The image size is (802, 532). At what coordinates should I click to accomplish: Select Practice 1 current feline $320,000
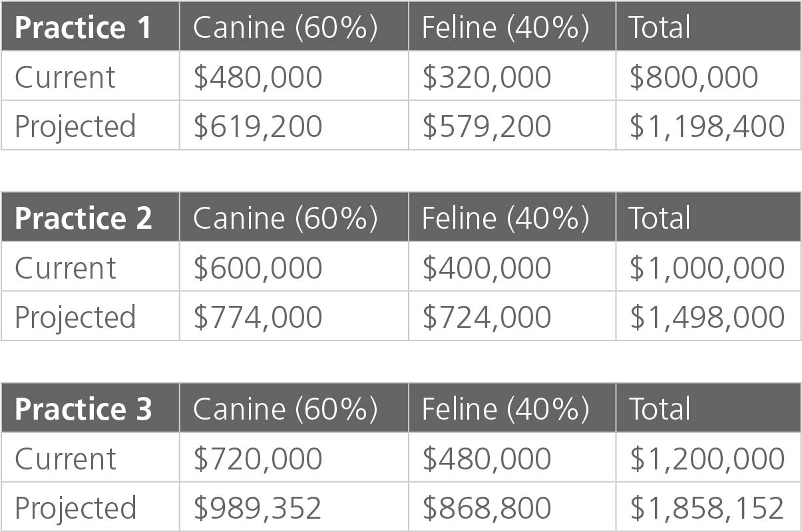(x=487, y=77)
